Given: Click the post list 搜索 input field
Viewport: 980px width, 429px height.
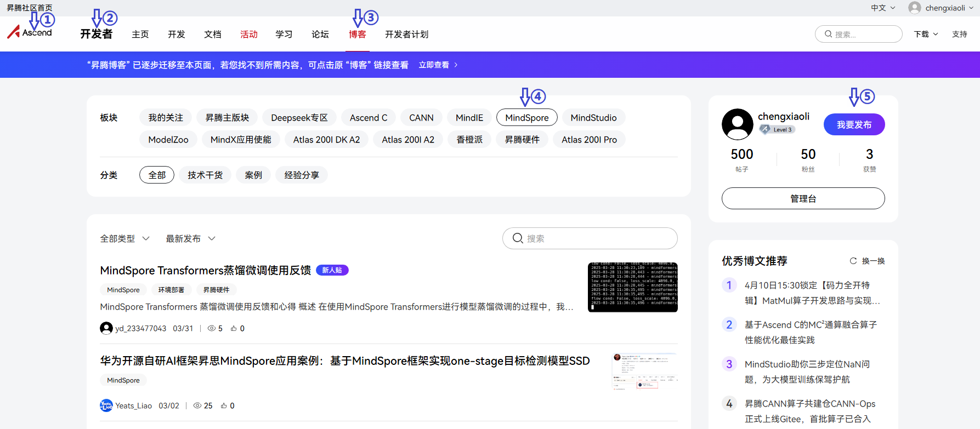Looking at the screenshot, I should (598, 238).
